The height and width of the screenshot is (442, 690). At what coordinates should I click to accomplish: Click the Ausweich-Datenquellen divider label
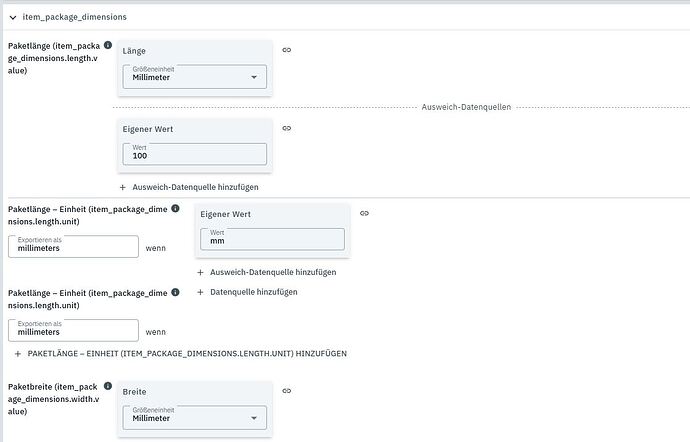(x=466, y=107)
